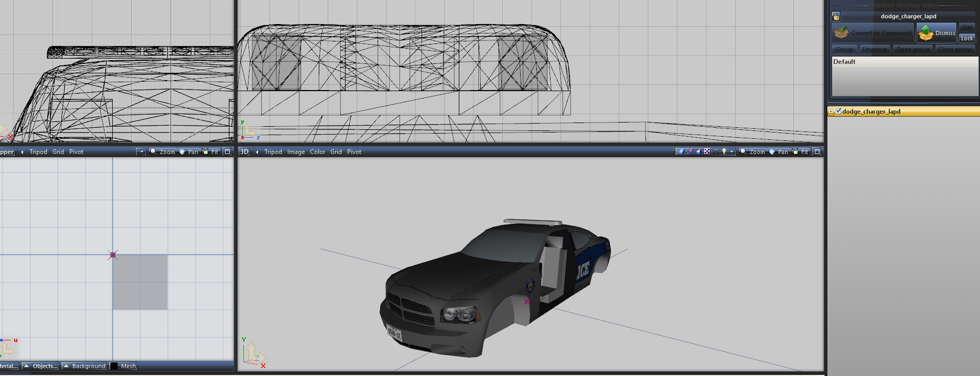980x376 pixels.
Task: Click the Ungroup button
Action: 875,49
